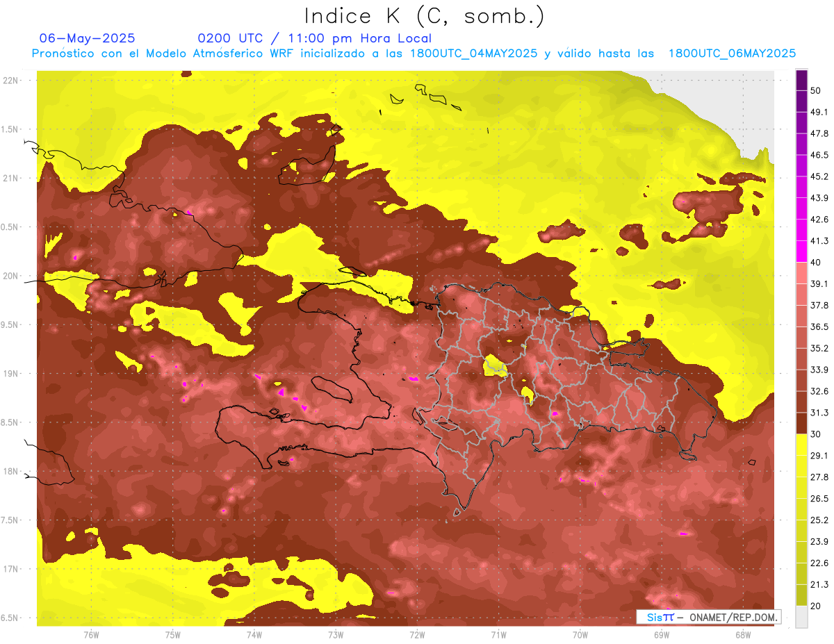Click the dark brown swatch just above 30
Viewport: 834px width, 644px height.
(801, 423)
